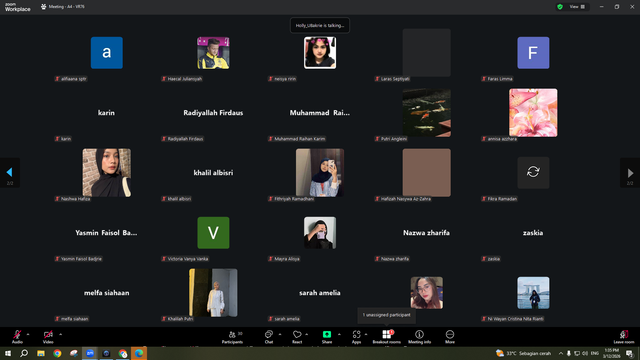Select Mayra Alisya's profile picture

tap(320, 233)
